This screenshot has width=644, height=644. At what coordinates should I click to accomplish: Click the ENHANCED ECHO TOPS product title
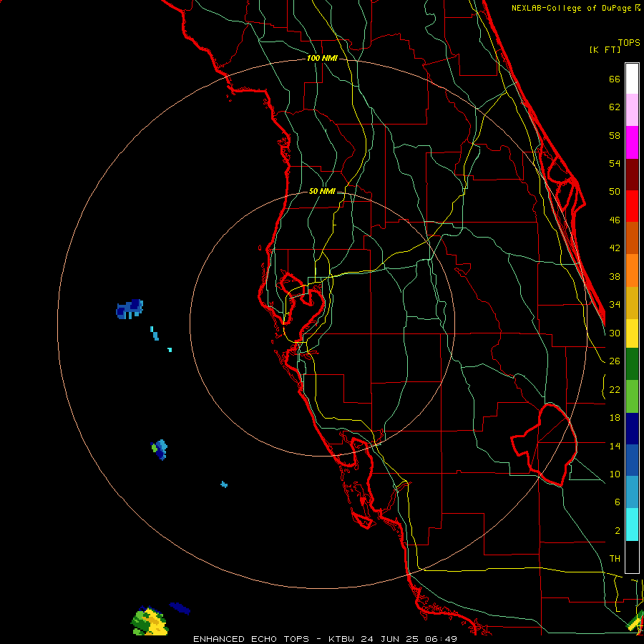coord(251,639)
